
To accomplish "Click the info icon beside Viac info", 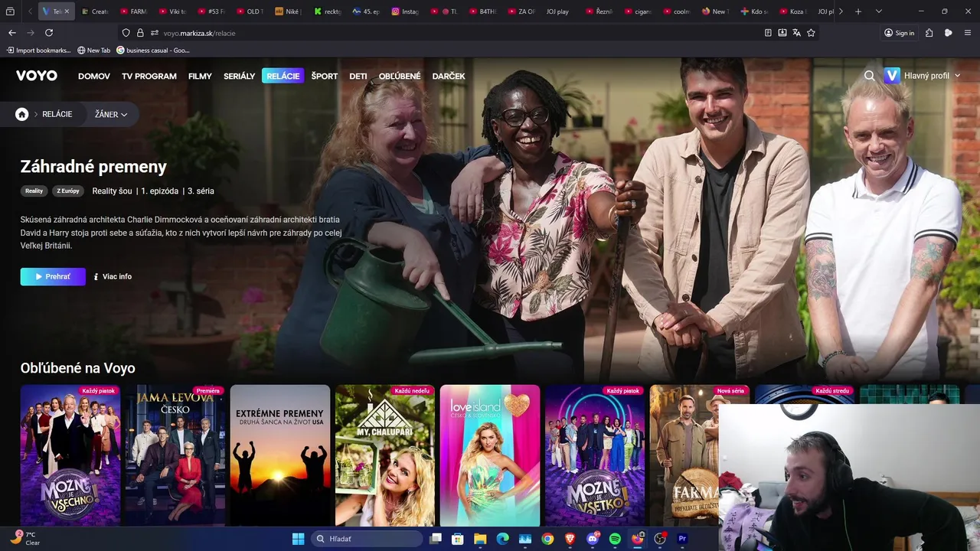I will (96, 276).
